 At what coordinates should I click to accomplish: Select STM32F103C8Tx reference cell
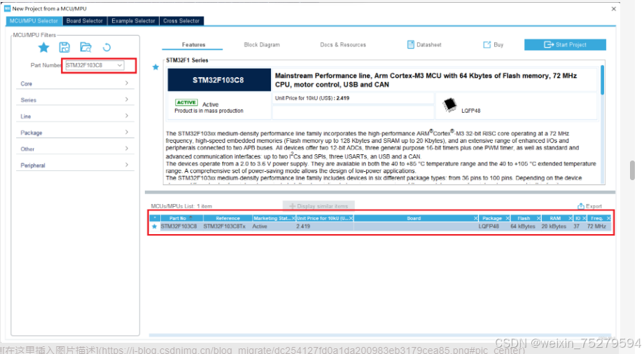224,226
